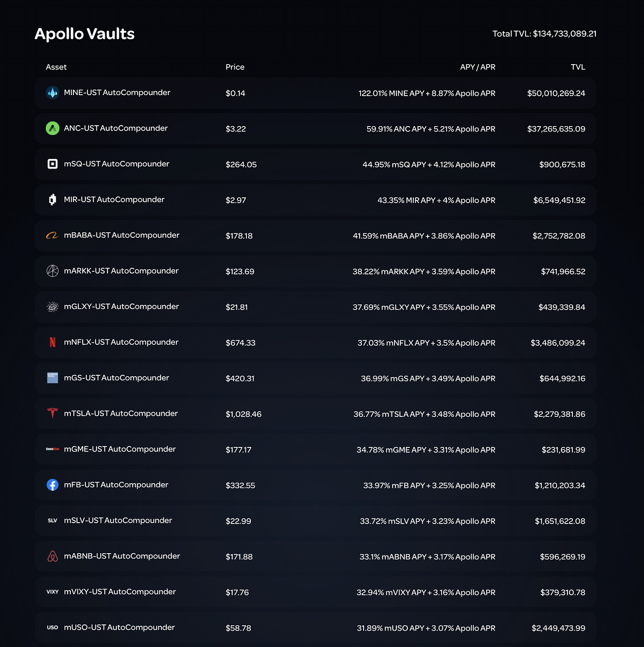Screen dimensions: 644x647
Task: Click the $900,675.18 TVL value
Action: tap(562, 165)
